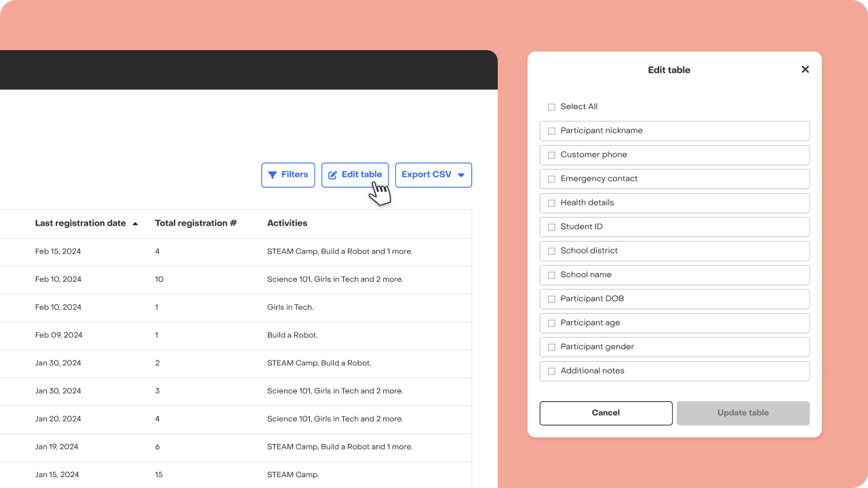Click the pencil icon in Edit table button
This screenshot has width=868, height=488.
pos(333,175)
